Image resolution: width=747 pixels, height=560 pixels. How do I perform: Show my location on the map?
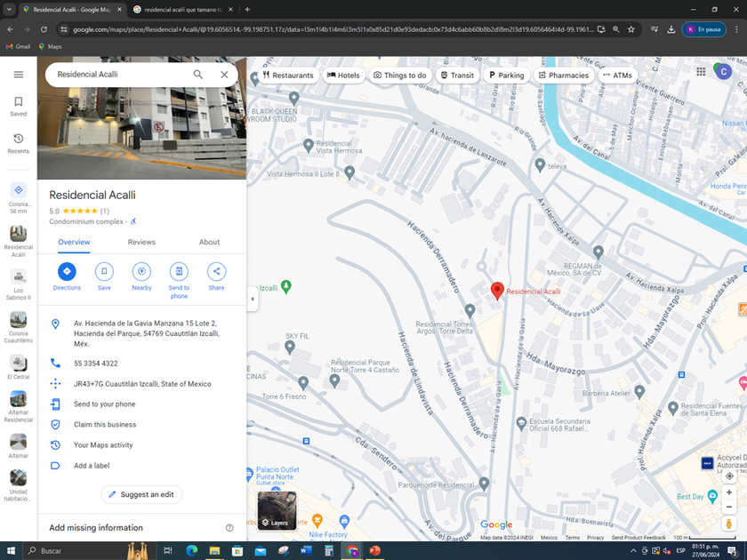729,476
